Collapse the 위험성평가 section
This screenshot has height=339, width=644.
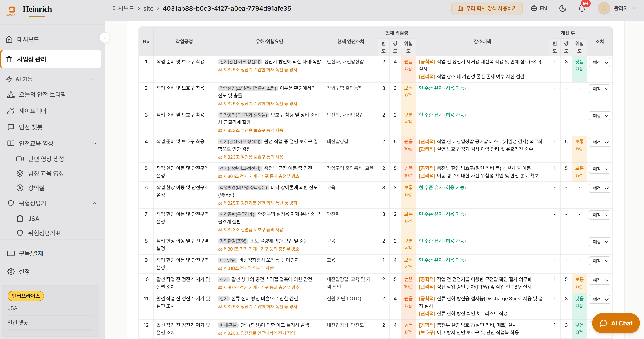tap(94, 203)
